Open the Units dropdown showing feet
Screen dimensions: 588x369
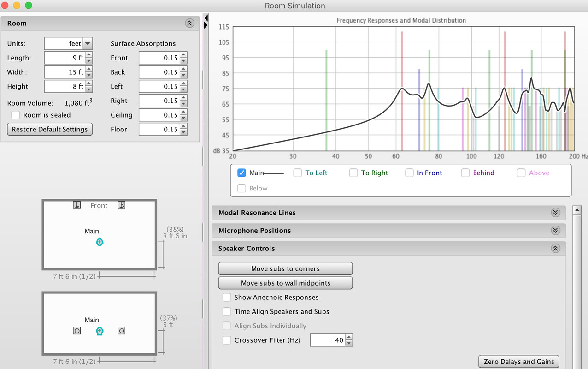click(x=69, y=43)
